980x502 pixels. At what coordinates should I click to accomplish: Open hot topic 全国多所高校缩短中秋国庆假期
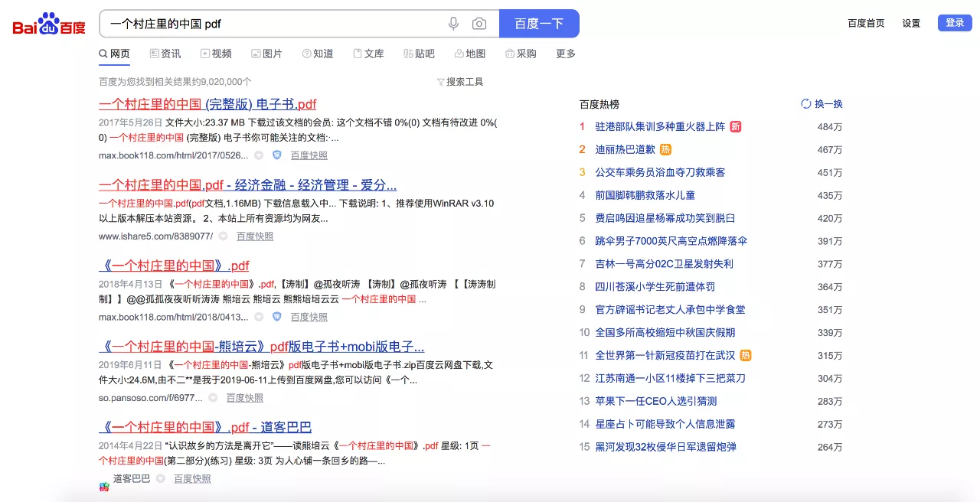[665, 332]
